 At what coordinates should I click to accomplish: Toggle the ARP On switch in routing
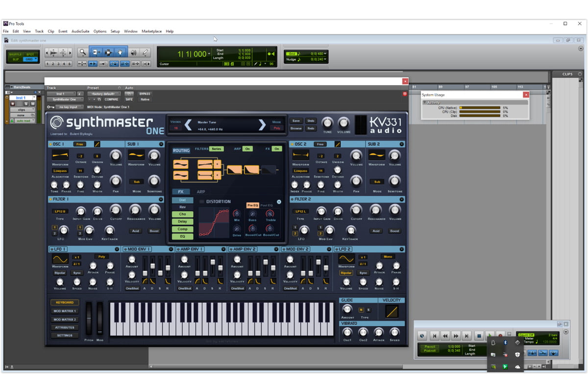(247, 148)
